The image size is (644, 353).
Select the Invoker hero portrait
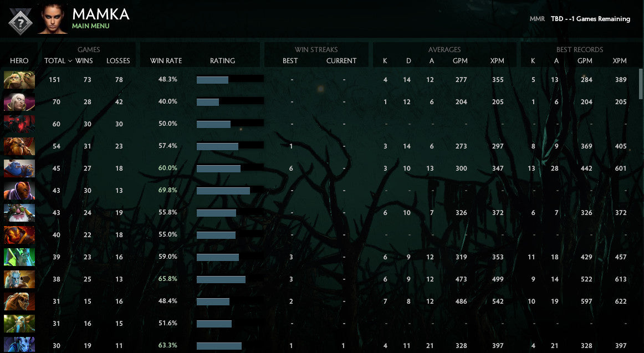click(x=19, y=101)
